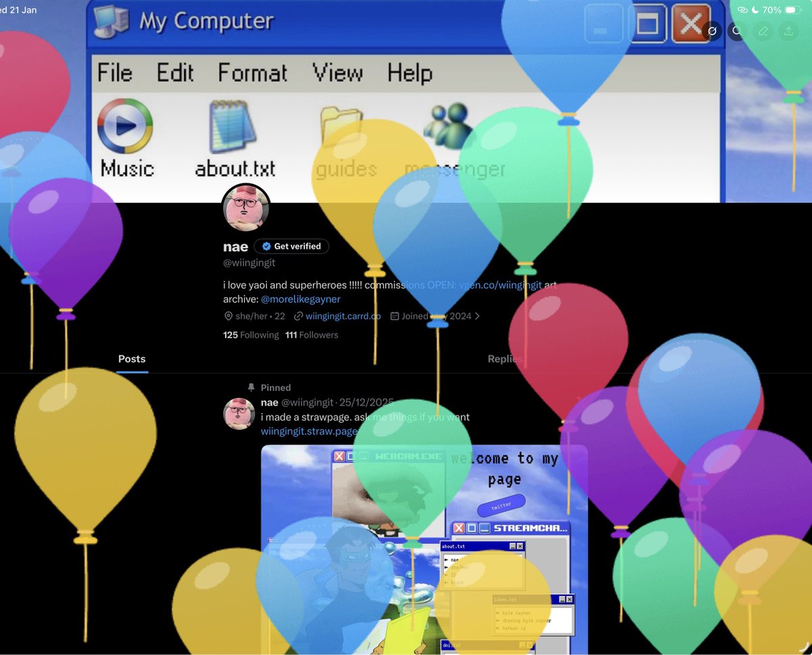
Task: Click the profile display name nae
Action: pyautogui.click(x=235, y=246)
